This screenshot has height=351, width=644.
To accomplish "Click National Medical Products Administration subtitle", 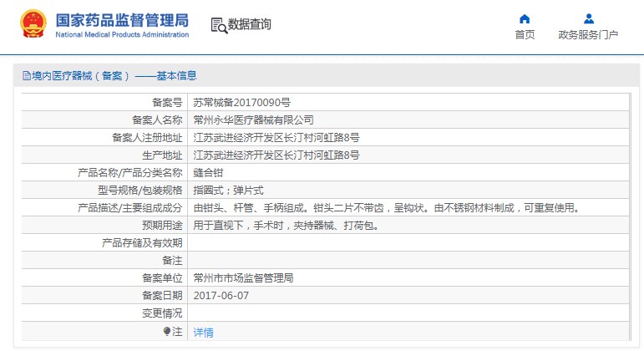I will coord(122,35).
